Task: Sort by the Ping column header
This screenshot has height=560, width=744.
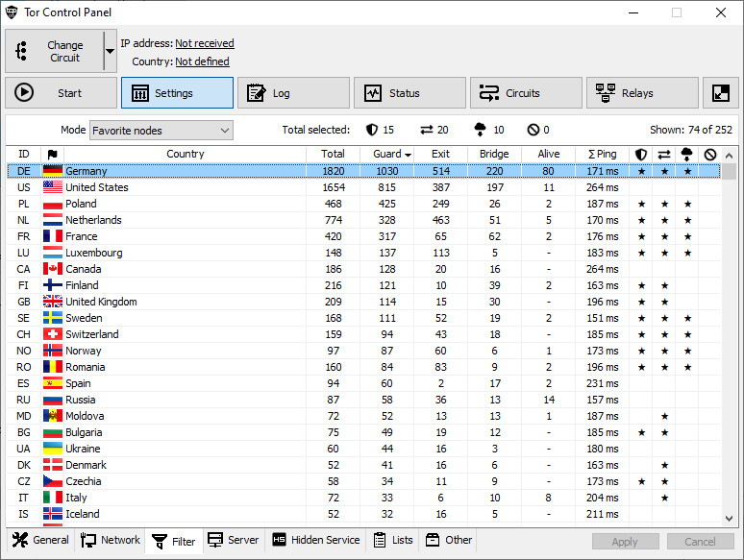Action: coord(602,154)
